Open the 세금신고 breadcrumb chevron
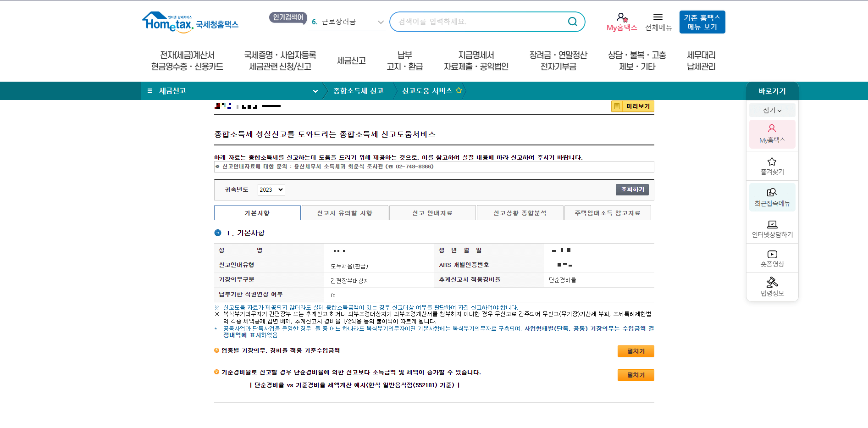Screen dimensions: 868x428 [x=315, y=91]
